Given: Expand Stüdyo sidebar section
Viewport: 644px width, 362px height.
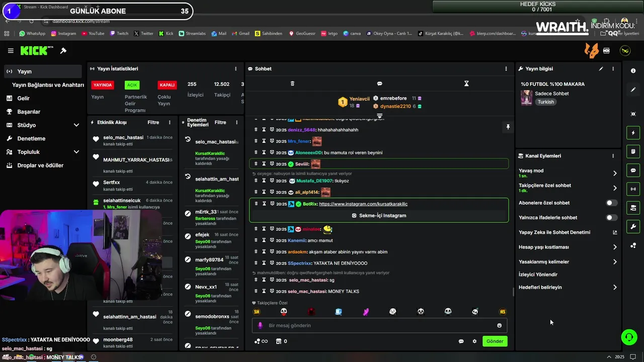Looking at the screenshot, I should [x=76, y=125].
